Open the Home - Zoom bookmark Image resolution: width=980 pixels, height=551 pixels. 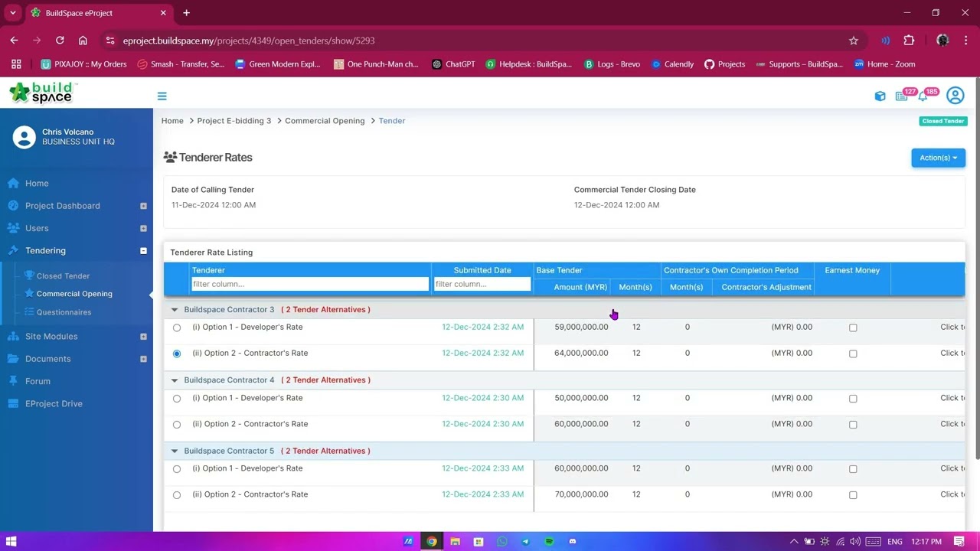coord(884,64)
